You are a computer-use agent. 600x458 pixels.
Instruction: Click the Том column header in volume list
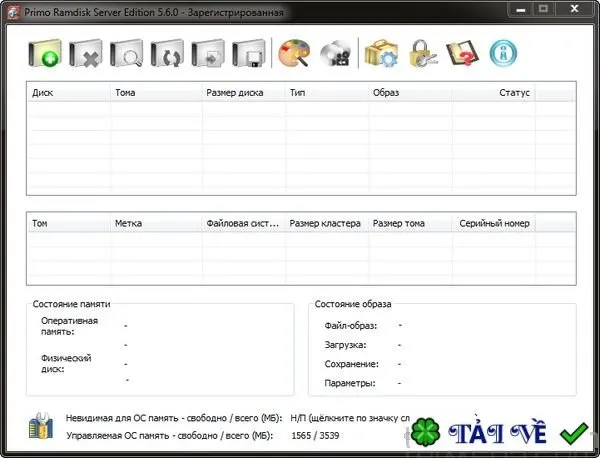click(69, 223)
